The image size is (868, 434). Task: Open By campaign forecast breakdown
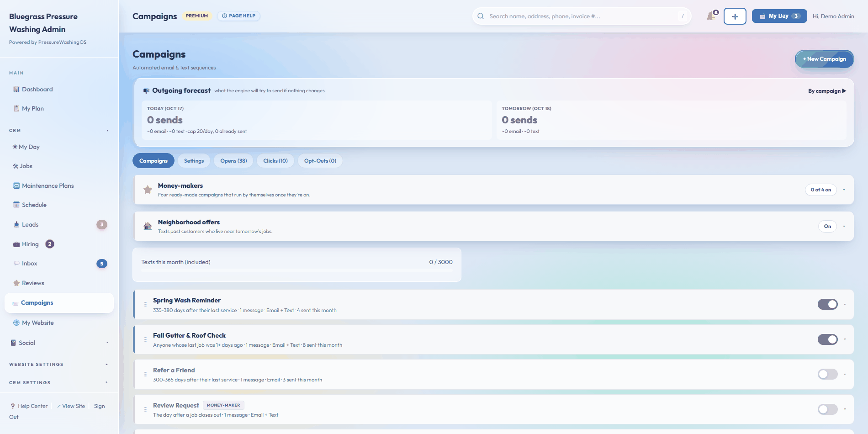coord(827,91)
